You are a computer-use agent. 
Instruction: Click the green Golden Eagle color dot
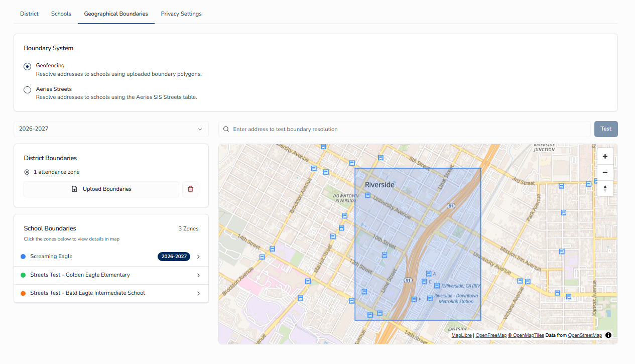(23, 275)
